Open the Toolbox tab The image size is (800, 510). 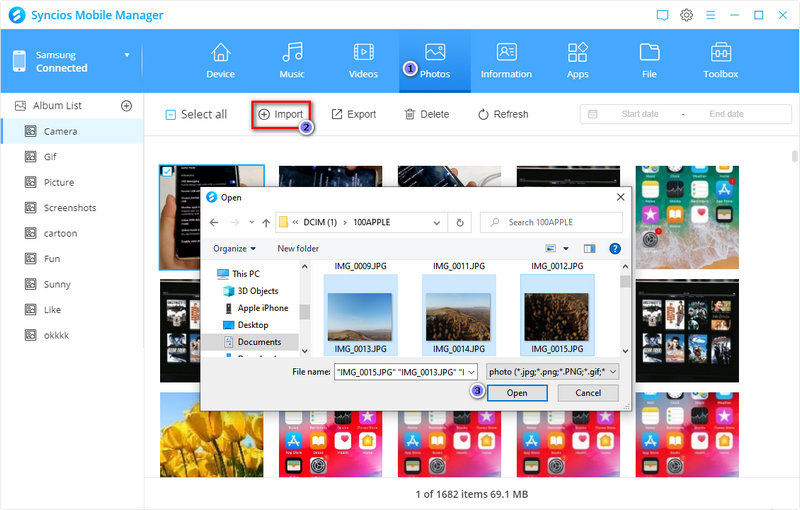[720, 61]
